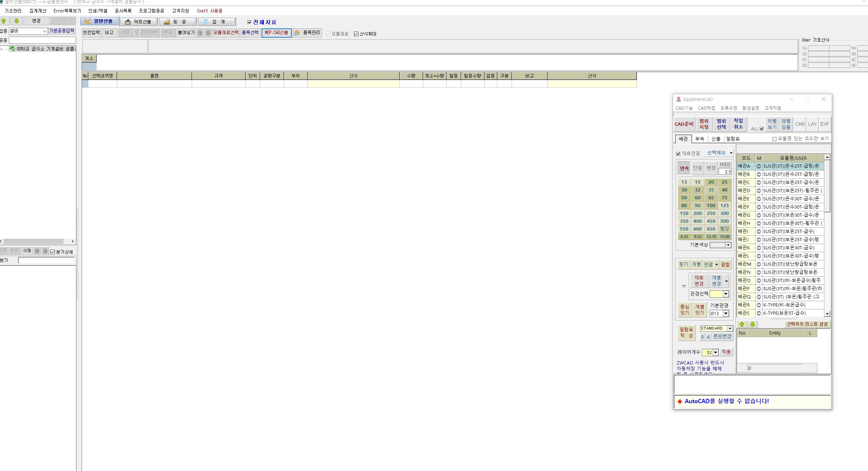Open the 인쇄/엑셀 menu
Image resolution: width=868 pixels, height=471 pixels.
98,11
